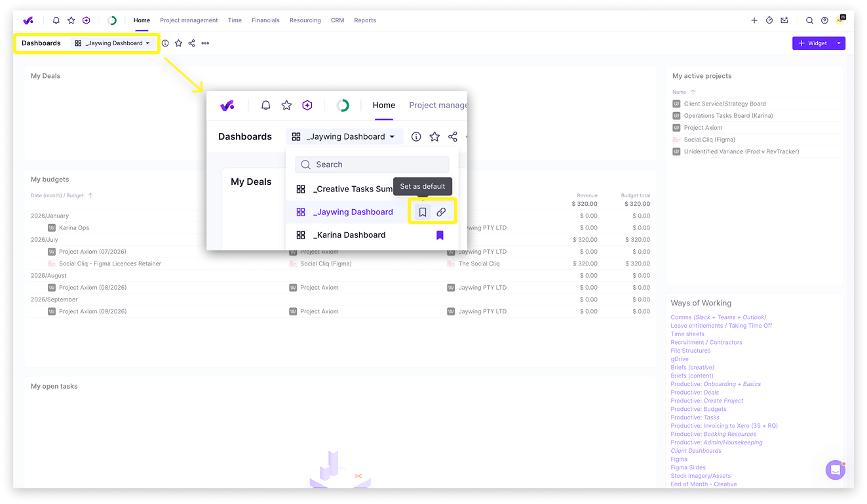Open notifications bell in the main top bar
The height and width of the screenshot is (504, 867).
(56, 20)
